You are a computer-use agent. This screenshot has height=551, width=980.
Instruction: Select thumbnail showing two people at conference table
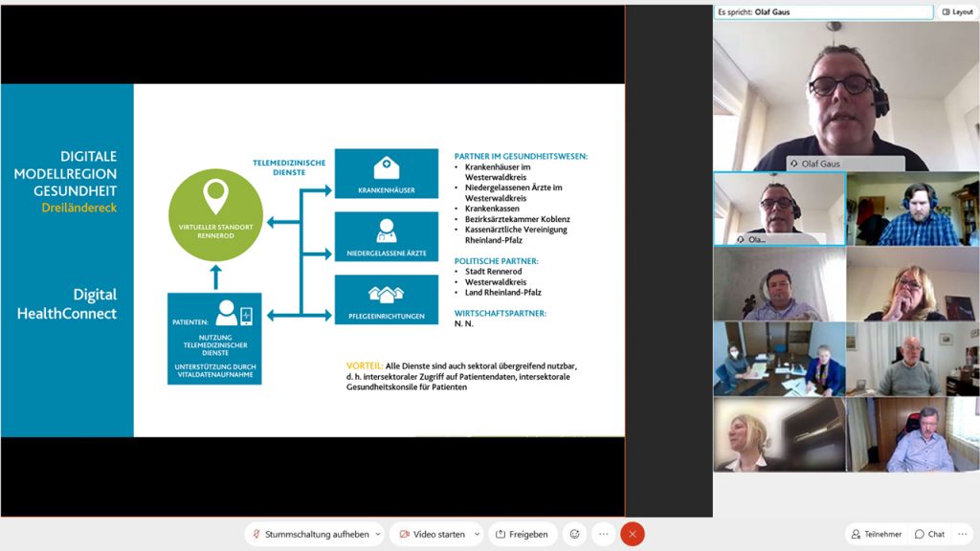(780, 360)
